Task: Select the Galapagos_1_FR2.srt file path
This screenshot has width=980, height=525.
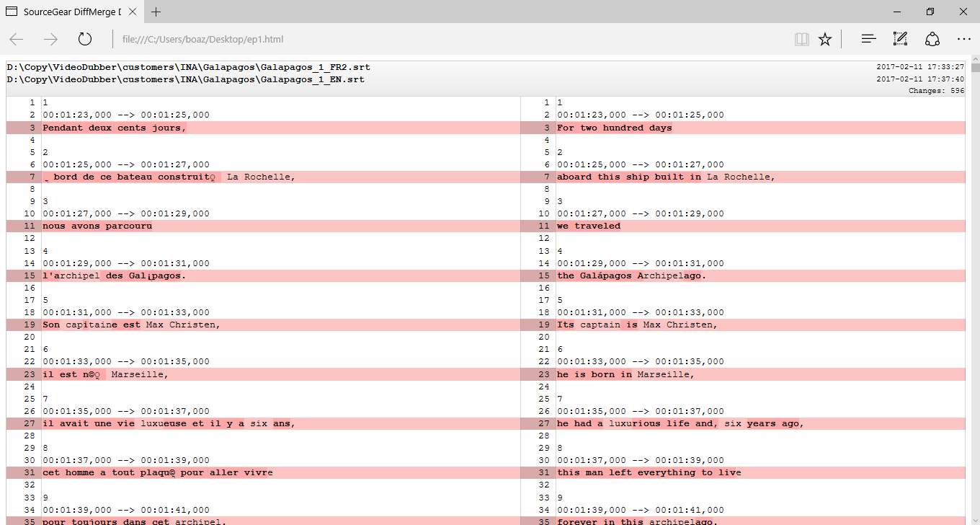Action: click(x=188, y=67)
